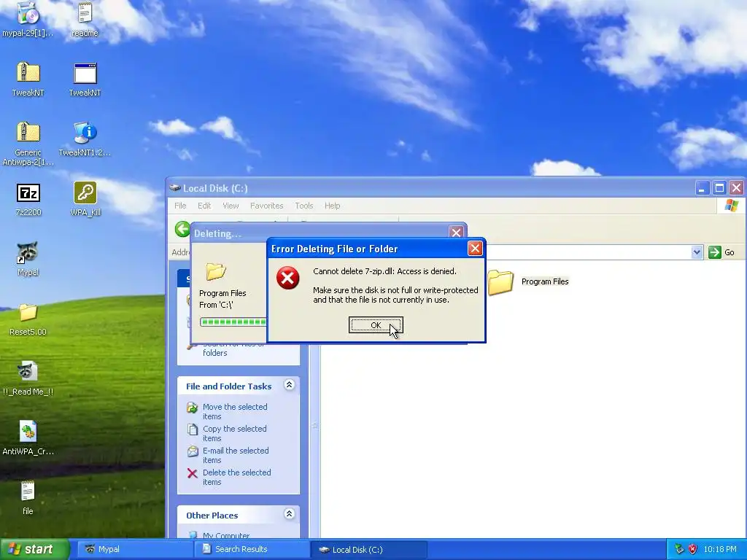Collapse the File and Folder Tasks panel

[289, 385]
